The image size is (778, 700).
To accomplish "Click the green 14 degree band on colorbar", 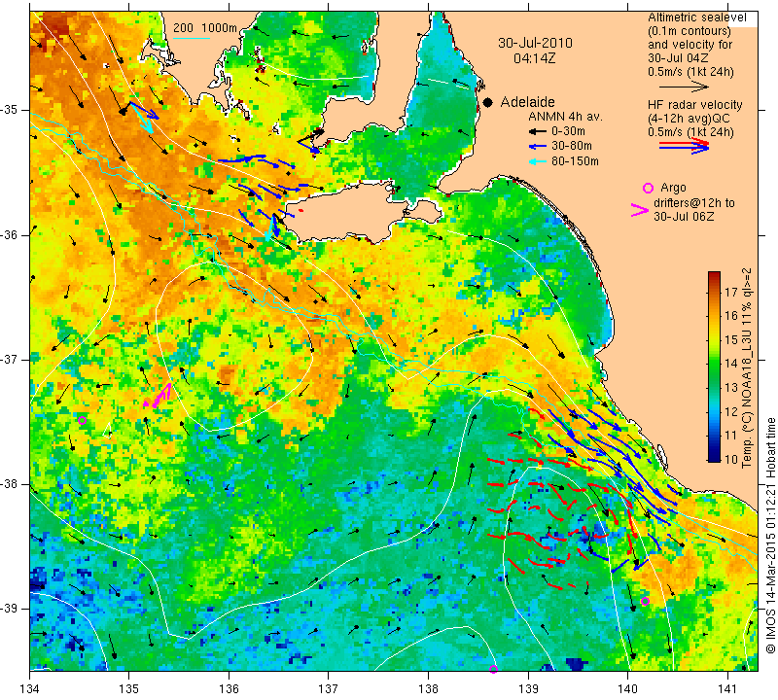I will [x=714, y=365].
